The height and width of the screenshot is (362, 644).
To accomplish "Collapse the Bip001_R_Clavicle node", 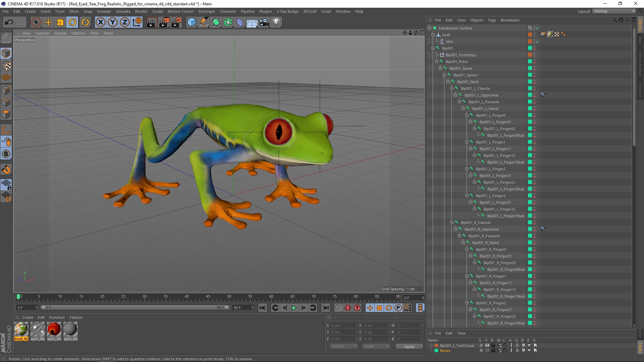I will [452, 223].
